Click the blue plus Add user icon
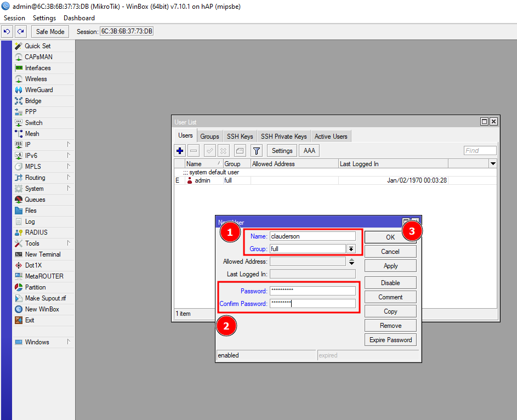The height and width of the screenshot is (420, 517). 180,151
